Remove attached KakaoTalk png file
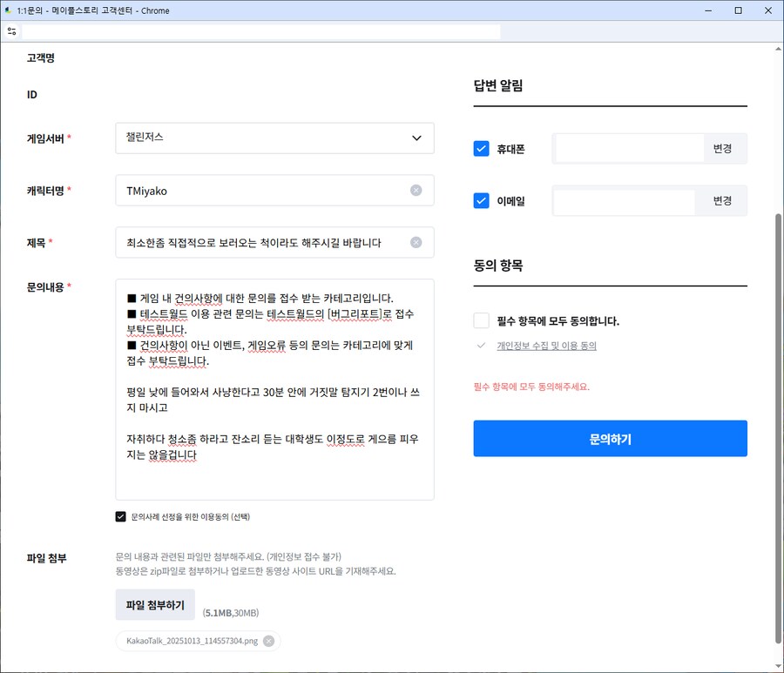This screenshot has height=673, width=784. click(x=268, y=641)
